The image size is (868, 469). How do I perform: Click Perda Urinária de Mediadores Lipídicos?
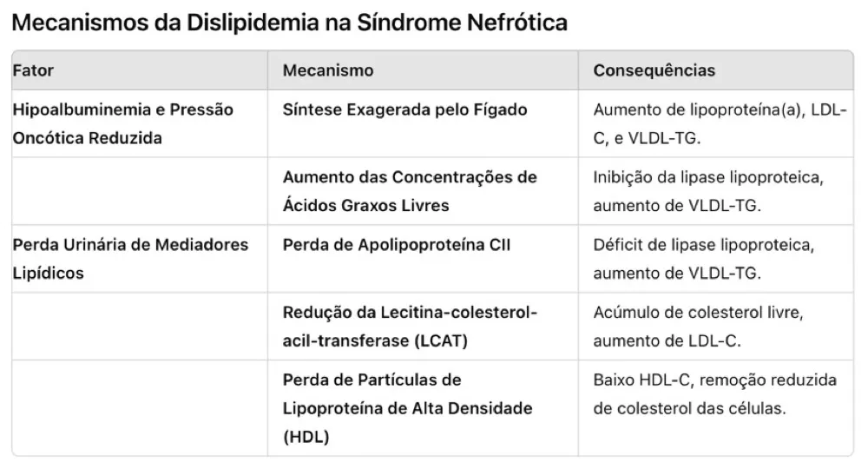[x=130, y=258]
